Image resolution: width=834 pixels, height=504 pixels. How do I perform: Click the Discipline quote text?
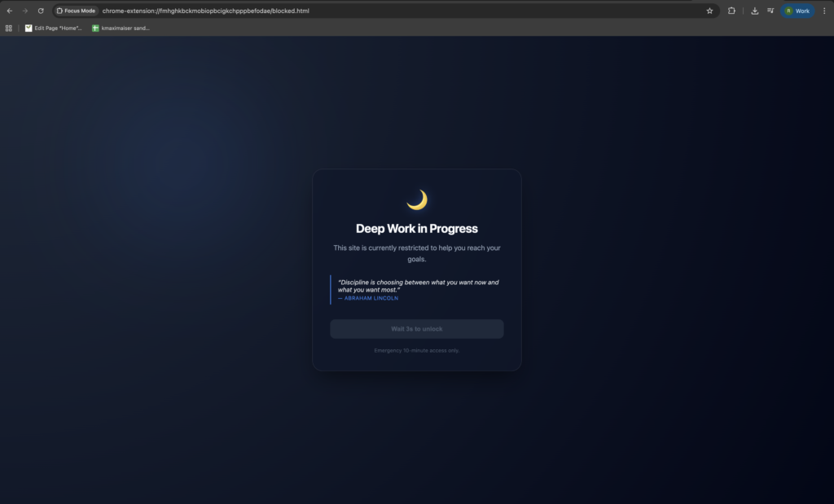tap(418, 286)
